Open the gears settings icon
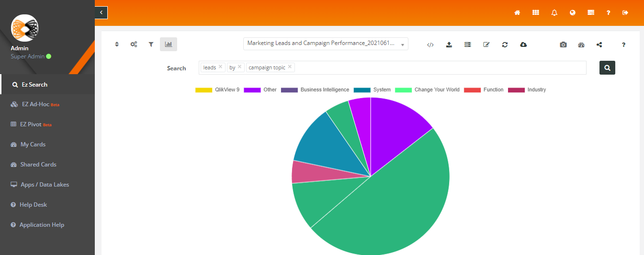This screenshot has height=255, width=644. tap(134, 44)
